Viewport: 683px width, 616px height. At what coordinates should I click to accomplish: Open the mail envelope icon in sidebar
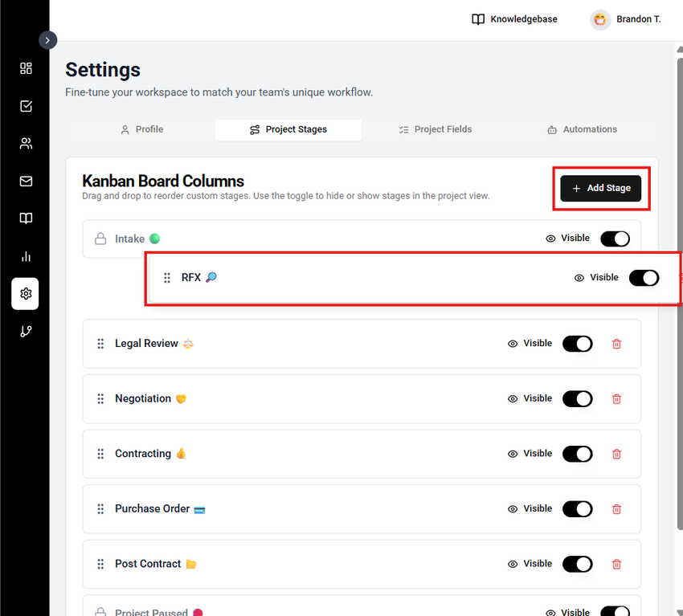click(26, 182)
